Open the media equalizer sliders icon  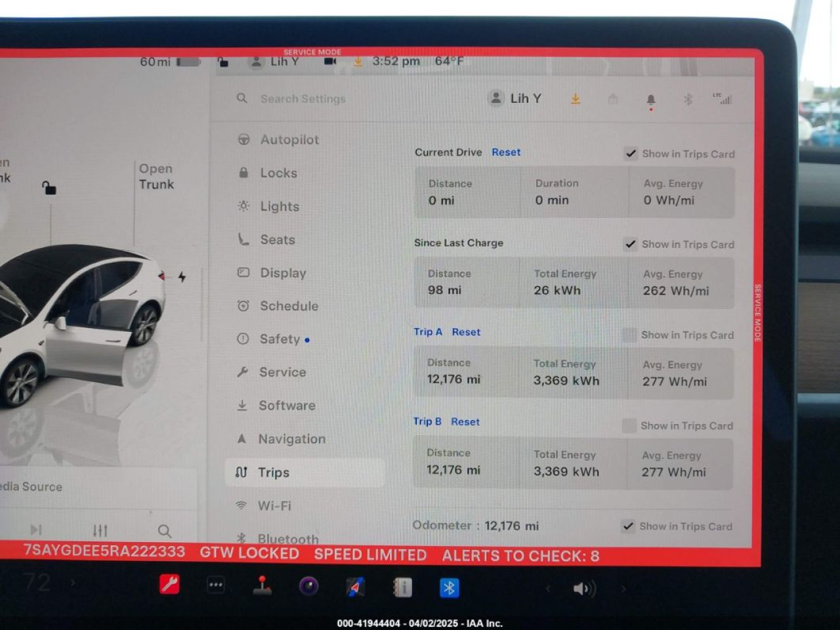100,530
